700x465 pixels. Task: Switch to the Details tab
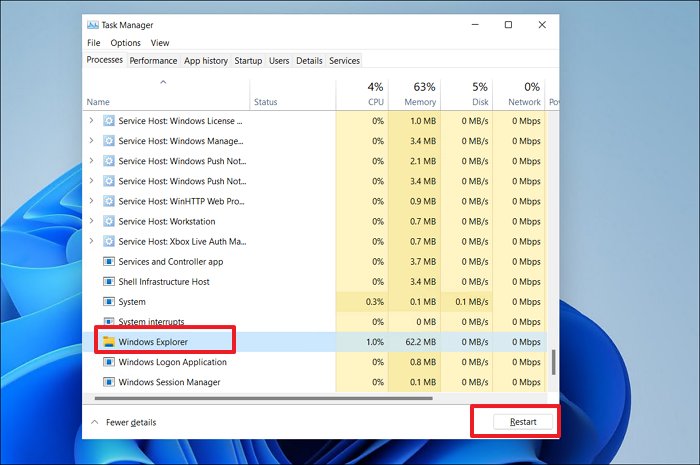point(309,61)
